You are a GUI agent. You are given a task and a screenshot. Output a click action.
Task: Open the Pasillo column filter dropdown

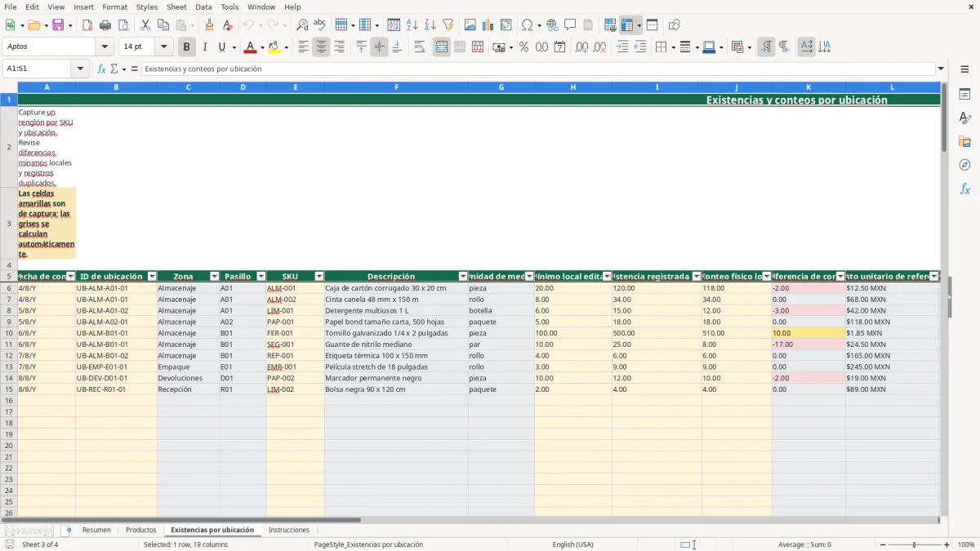click(261, 277)
